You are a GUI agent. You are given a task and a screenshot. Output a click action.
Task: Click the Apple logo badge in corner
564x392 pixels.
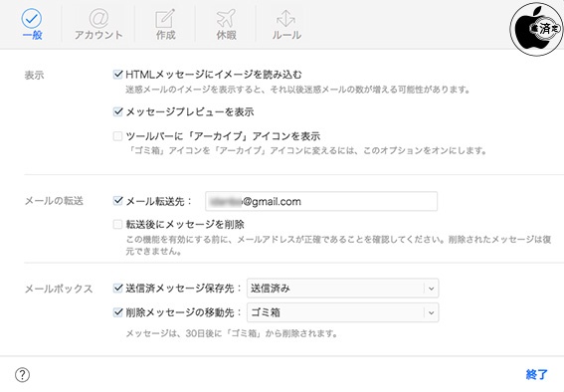[536, 29]
